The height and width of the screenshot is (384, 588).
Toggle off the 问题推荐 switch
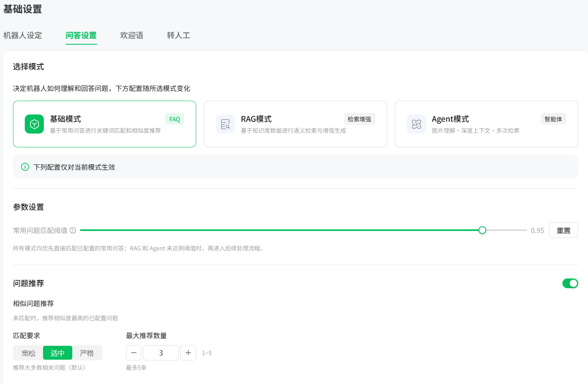click(570, 283)
